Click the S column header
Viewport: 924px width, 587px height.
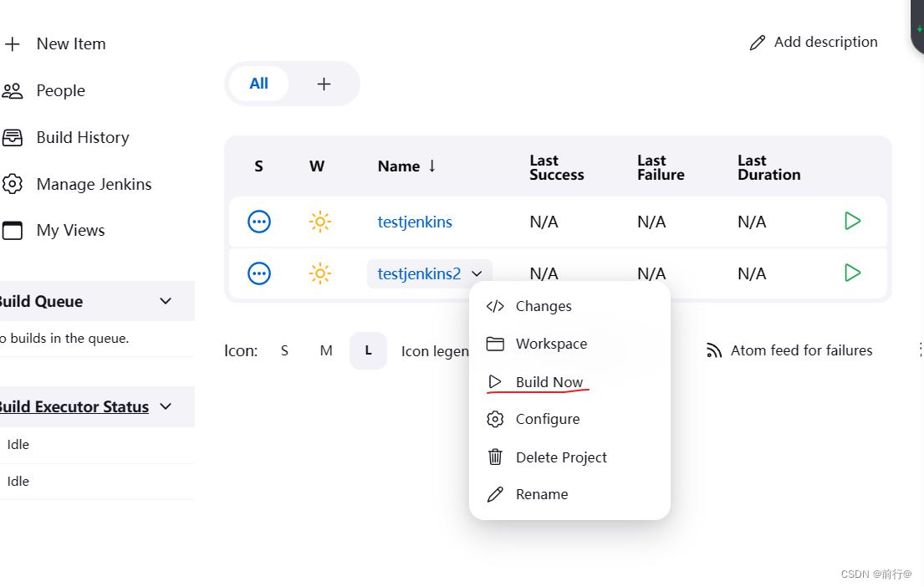tap(258, 166)
